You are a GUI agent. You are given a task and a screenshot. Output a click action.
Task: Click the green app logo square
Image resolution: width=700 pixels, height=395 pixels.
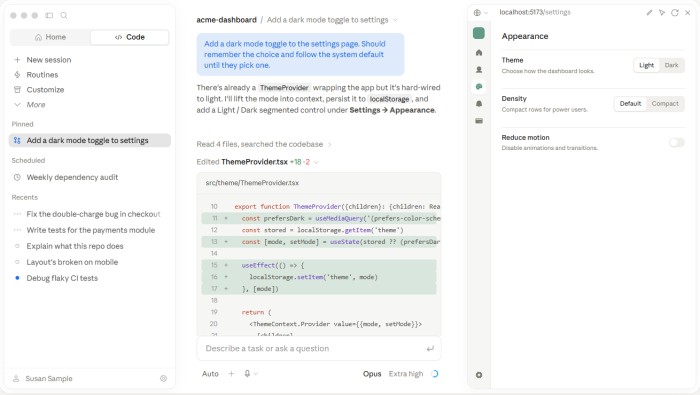479,33
